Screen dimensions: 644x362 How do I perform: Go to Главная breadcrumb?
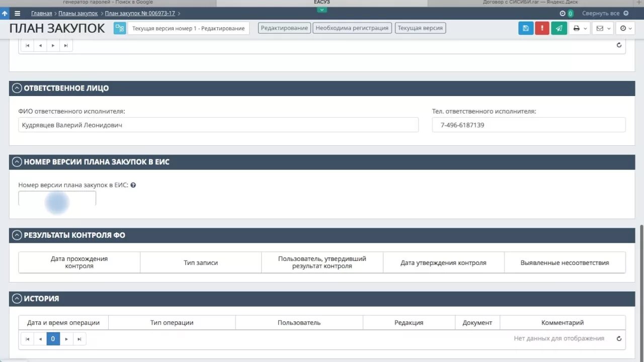click(x=41, y=14)
